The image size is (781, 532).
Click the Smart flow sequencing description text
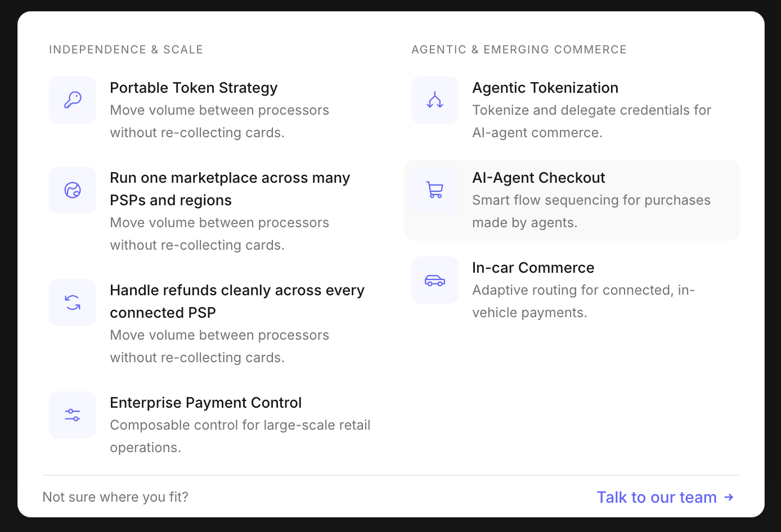click(591, 211)
